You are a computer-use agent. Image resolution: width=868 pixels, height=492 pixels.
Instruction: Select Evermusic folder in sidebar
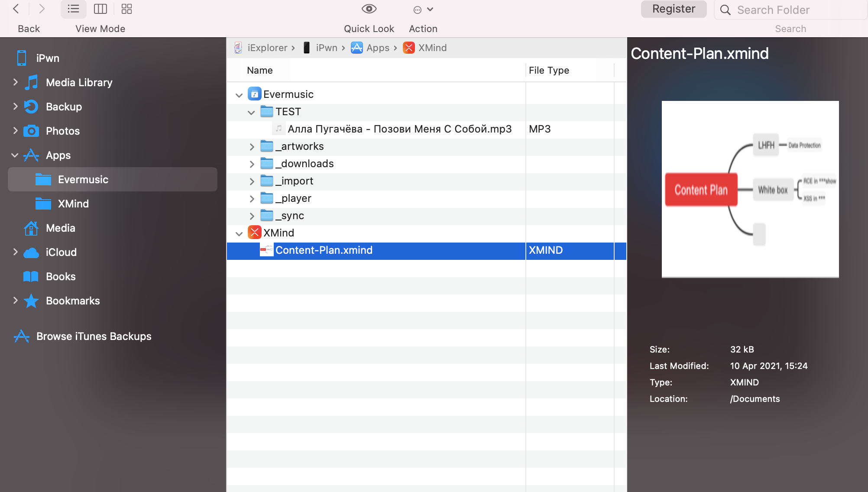pyautogui.click(x=113, y=179)
